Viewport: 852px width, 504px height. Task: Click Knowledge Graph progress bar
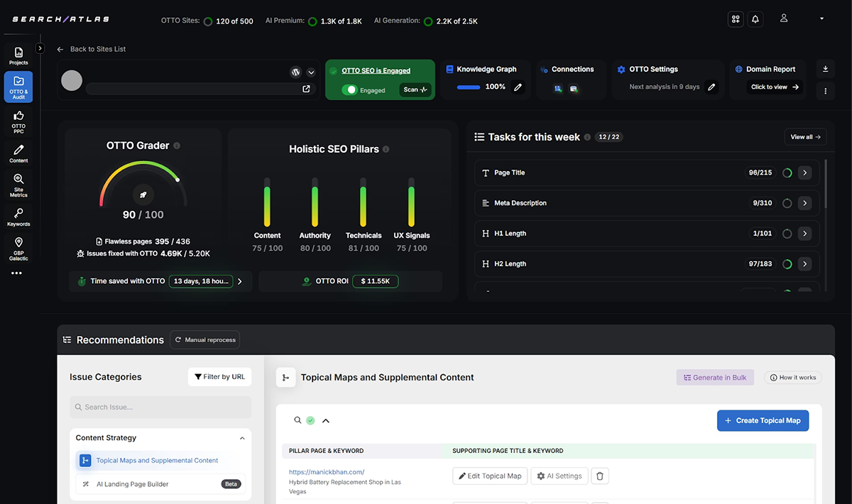click(469, 87)
